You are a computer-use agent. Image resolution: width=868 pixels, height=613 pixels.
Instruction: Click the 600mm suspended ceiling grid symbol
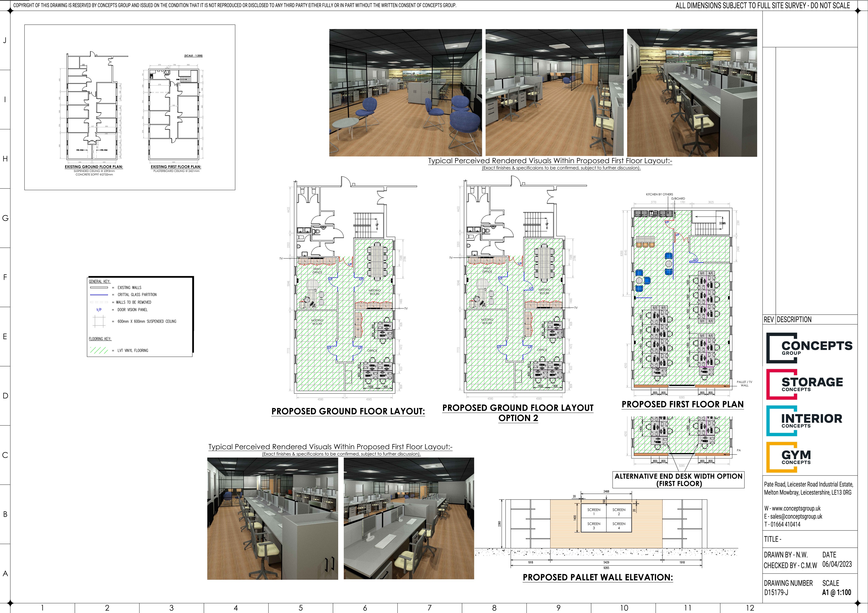(99, 322)
